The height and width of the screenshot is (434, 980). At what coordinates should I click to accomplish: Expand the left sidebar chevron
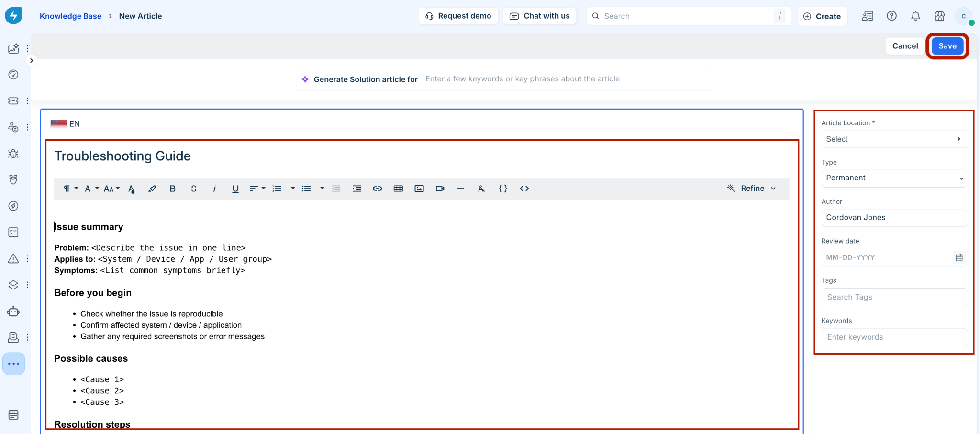point(32,60)
